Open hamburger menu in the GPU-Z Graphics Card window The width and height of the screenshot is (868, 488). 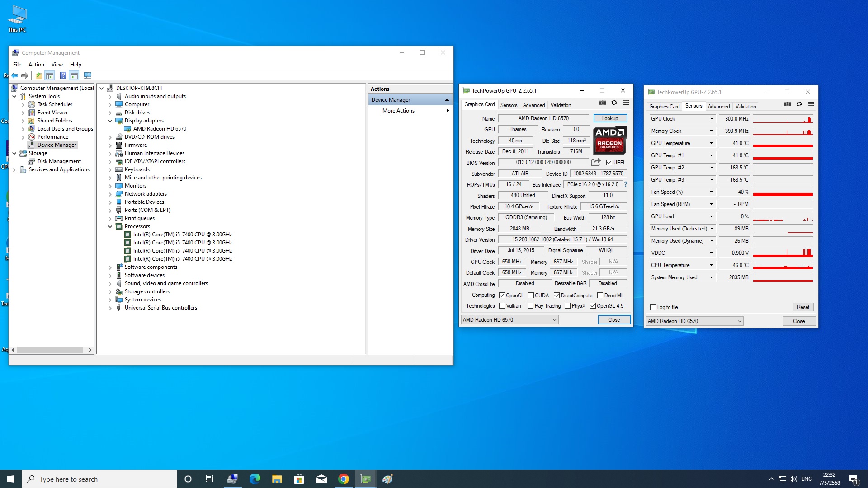[626, 103]
